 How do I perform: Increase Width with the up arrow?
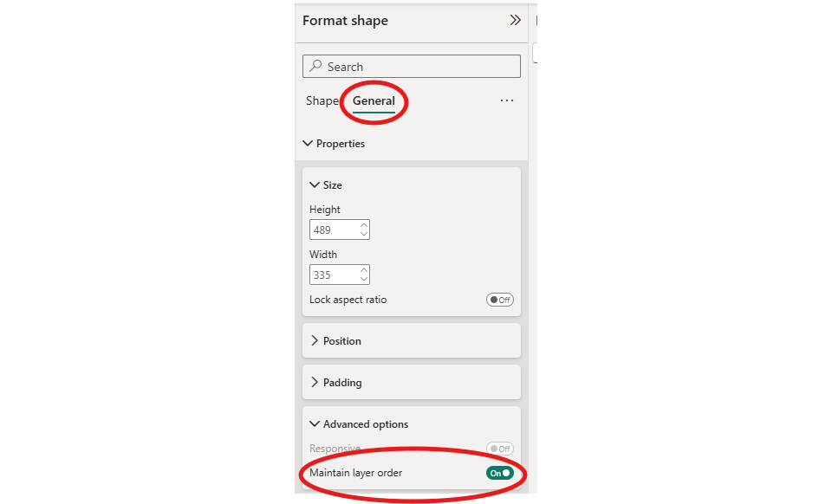point(364,270)
